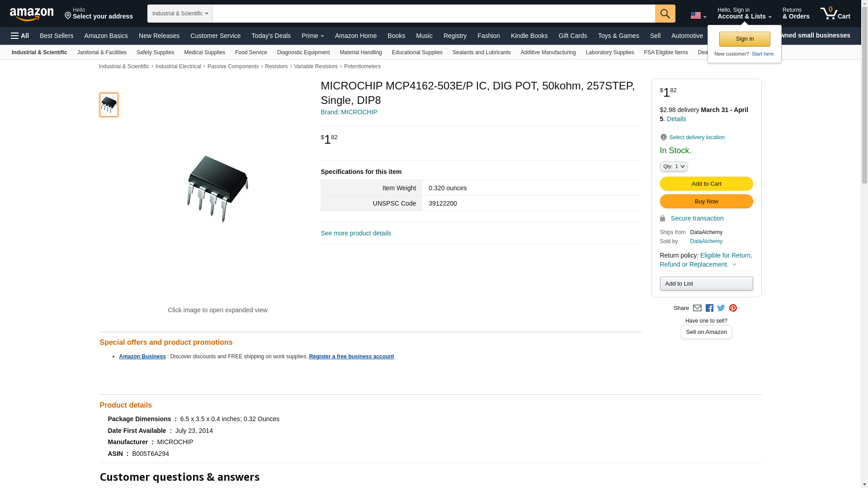Click the US flag language selector
Viewport: 868px width, 488px height.
(698, 16)
